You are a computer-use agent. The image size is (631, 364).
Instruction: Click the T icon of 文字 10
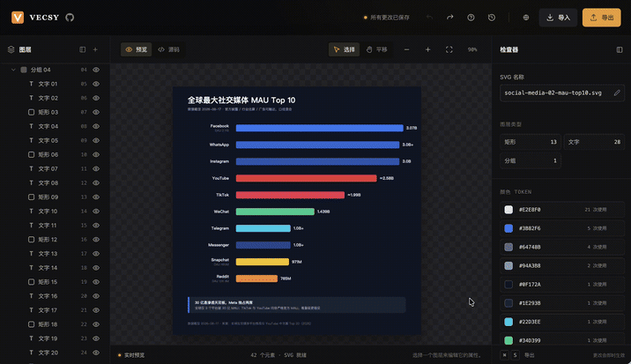31,211
